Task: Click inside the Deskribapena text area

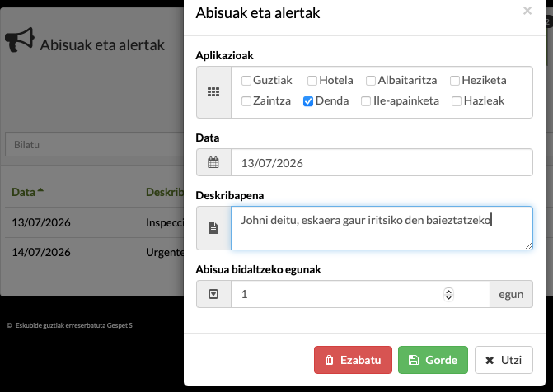Action: 382,228
